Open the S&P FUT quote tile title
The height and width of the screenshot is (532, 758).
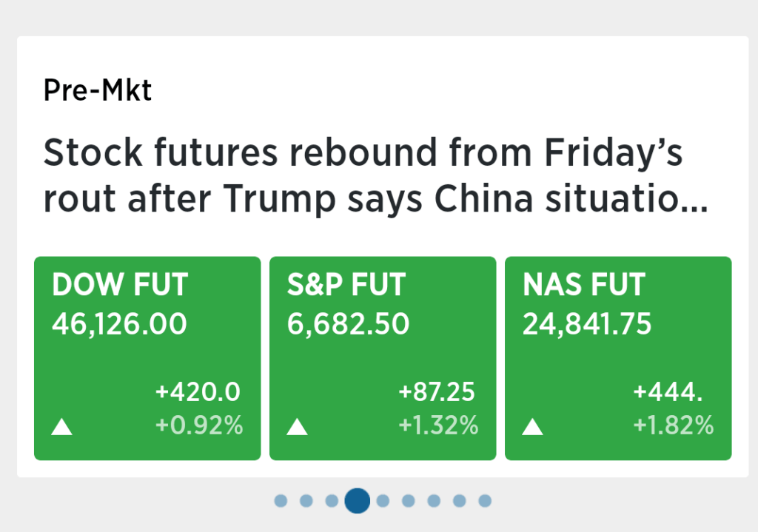(x=346, y=285)
